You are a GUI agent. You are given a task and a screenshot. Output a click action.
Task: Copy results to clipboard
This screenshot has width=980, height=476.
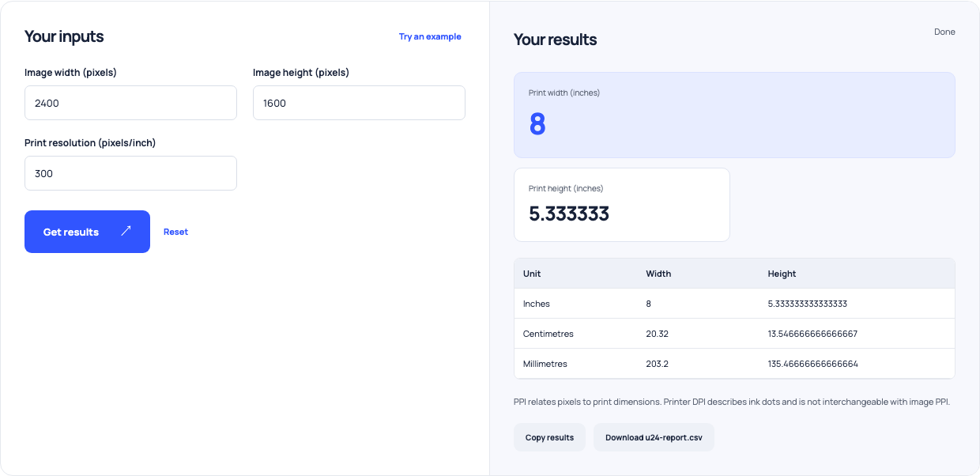tap(549, 437)
